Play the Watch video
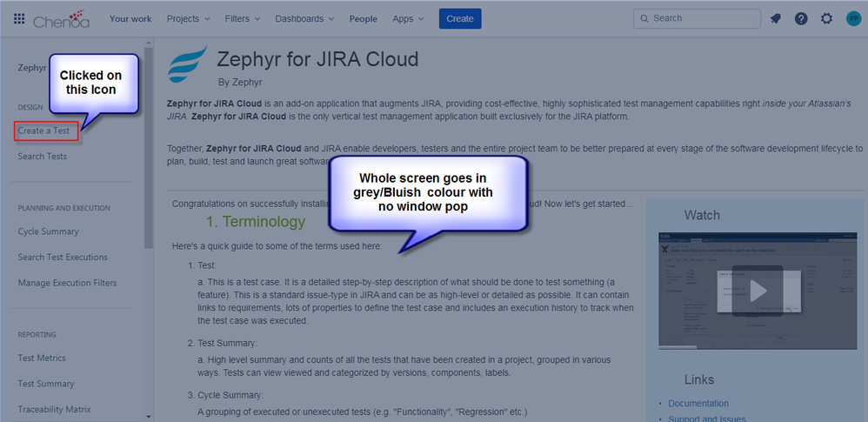Screen dimensions: 868x422 pos(758,291)
